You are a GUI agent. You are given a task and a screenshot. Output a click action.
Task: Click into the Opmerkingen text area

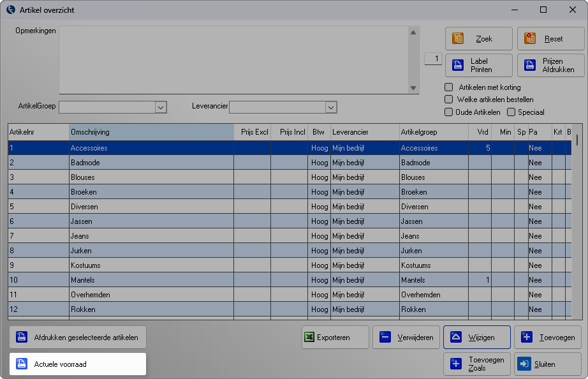click(233, 60)
